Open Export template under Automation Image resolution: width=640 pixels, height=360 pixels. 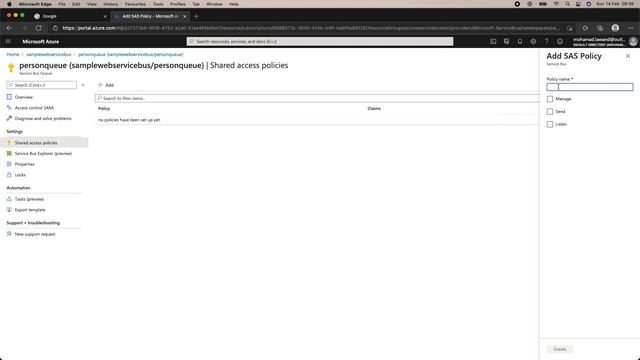coord(30,210)
